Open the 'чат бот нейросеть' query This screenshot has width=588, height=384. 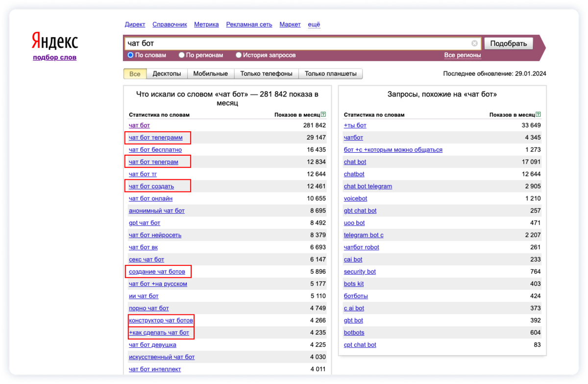(155, 235)
